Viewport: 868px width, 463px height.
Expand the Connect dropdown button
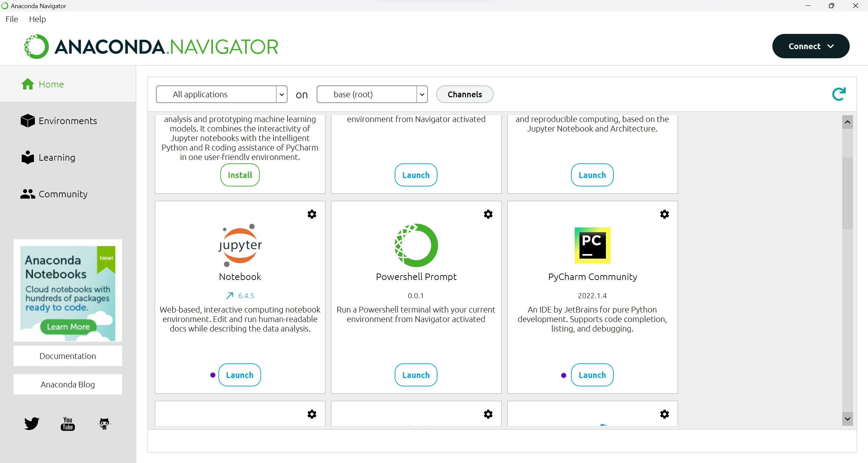point(811,46)
